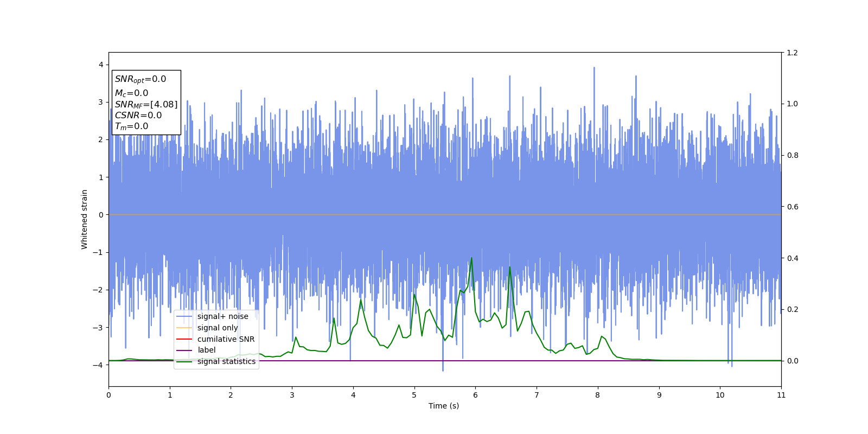868x434 pixels.
Task: Click the right y-axis tick label 0.2
Action: 792,309
